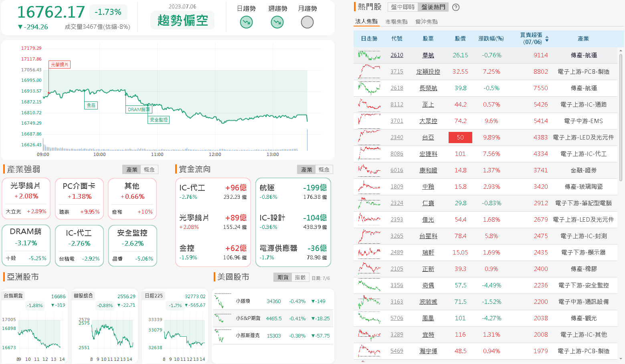
Task: Click the daily trend down-arrow indicator
Action: (x=246, y=22)
